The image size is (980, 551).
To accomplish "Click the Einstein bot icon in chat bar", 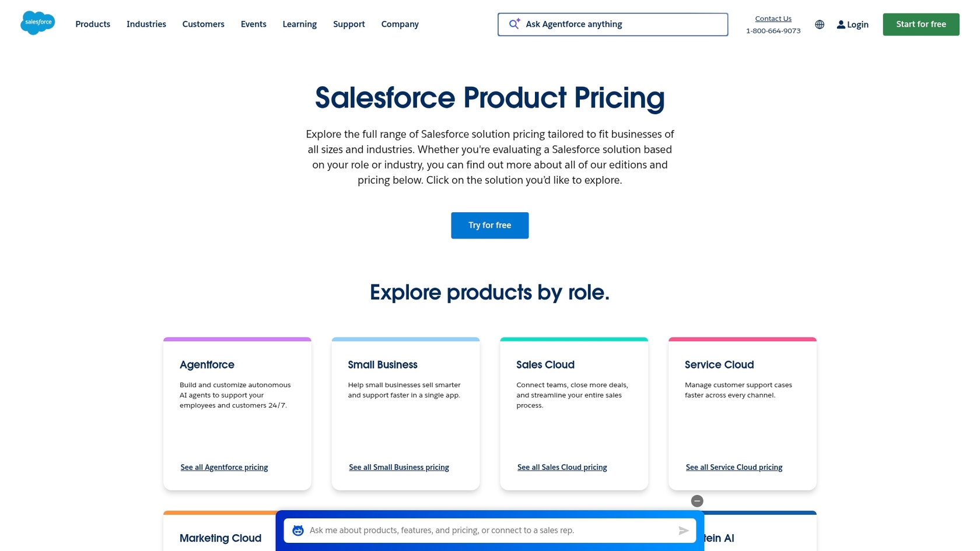I will [x=297, y=531].
